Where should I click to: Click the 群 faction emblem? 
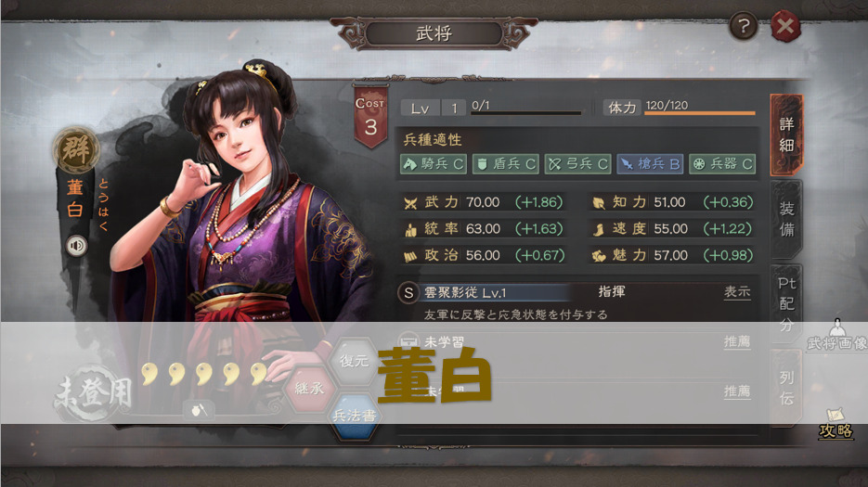76,149
